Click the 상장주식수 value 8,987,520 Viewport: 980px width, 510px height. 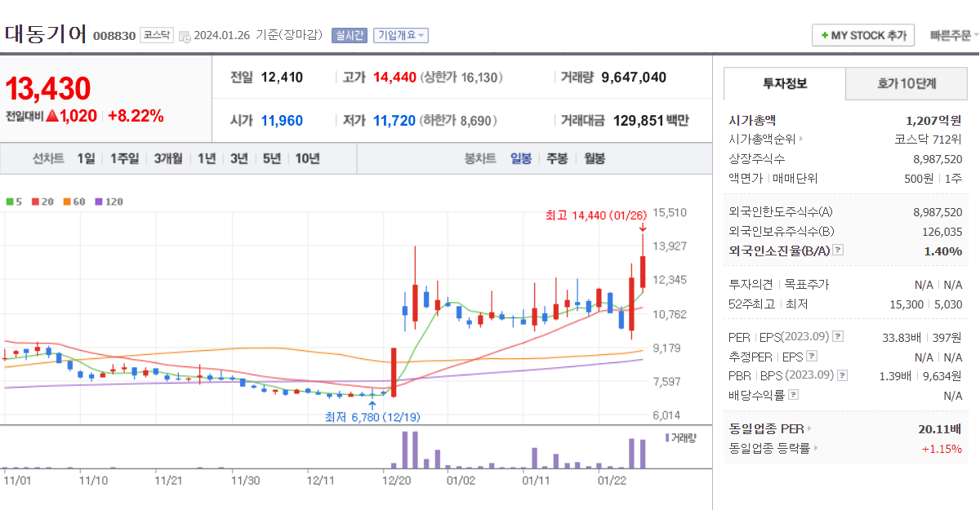pyautogui.click(x=938, y=158)
